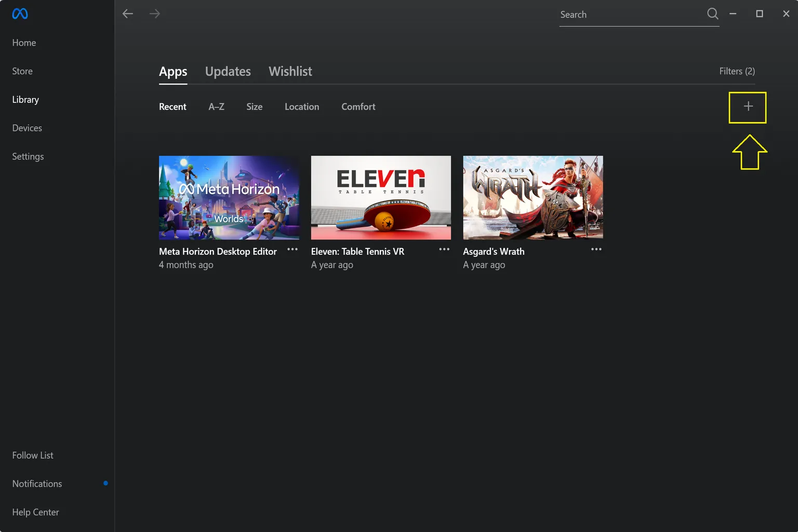Screen dimensions: 798x532
Task: Open Settings in the sidebar
Action: pyautogui.click(x=28, y=156)
